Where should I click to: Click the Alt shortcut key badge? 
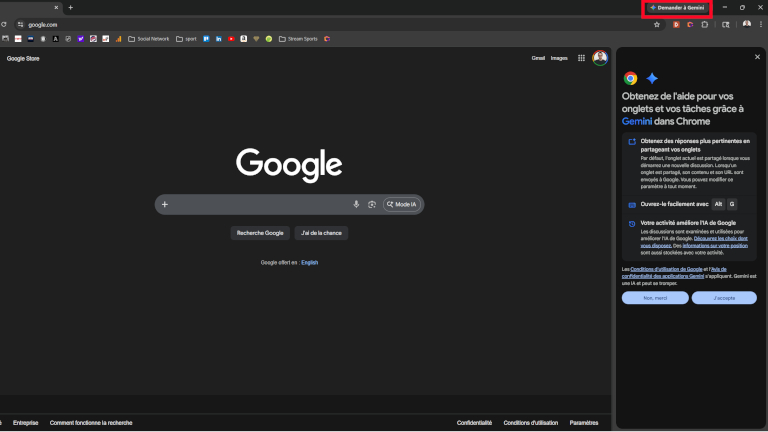click(718, 204)
